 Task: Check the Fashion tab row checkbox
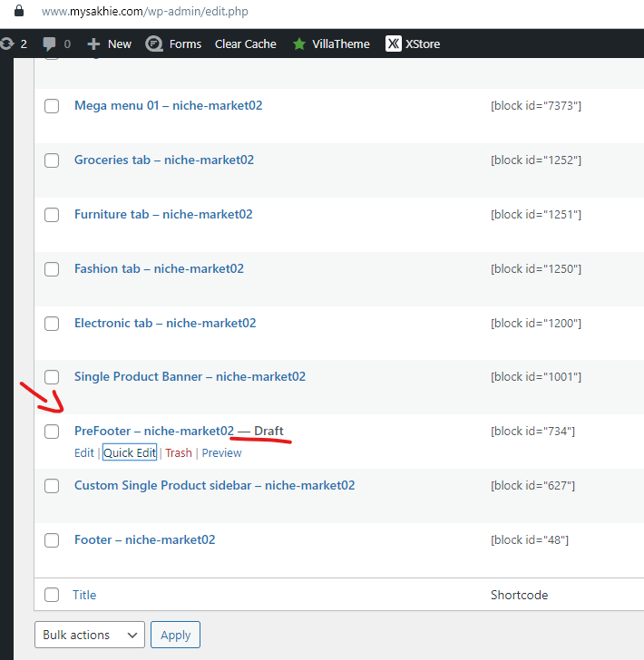pyautogui.click(x=52, y=269)
